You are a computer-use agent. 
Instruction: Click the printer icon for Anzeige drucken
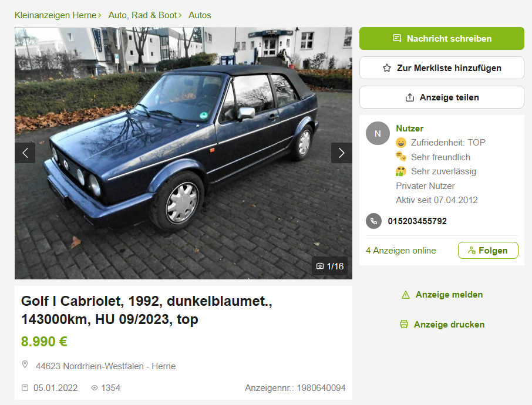tap(404, 324)
